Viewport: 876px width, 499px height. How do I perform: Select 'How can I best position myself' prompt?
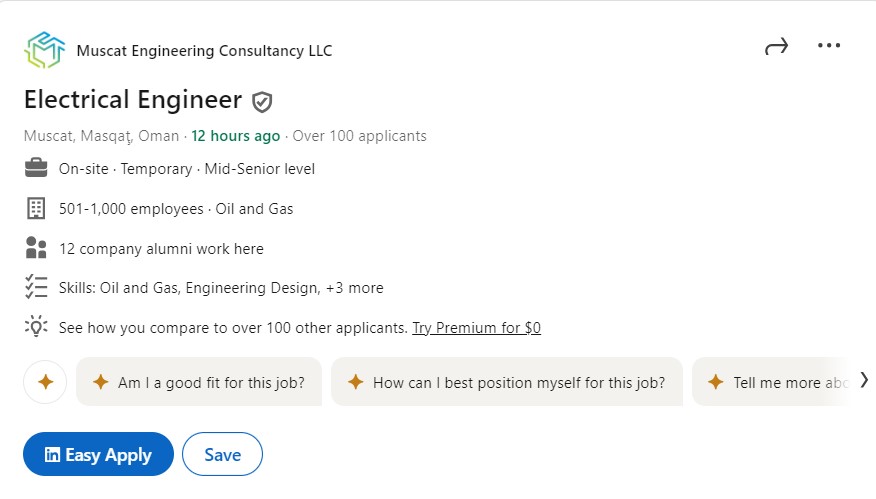pos(507,382)
